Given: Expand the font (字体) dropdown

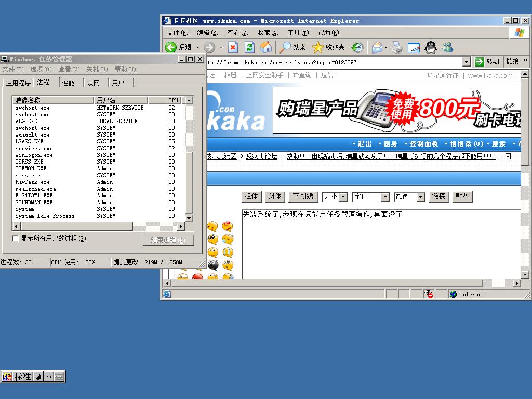Looking at the screenshot, I should pos(385,197).
